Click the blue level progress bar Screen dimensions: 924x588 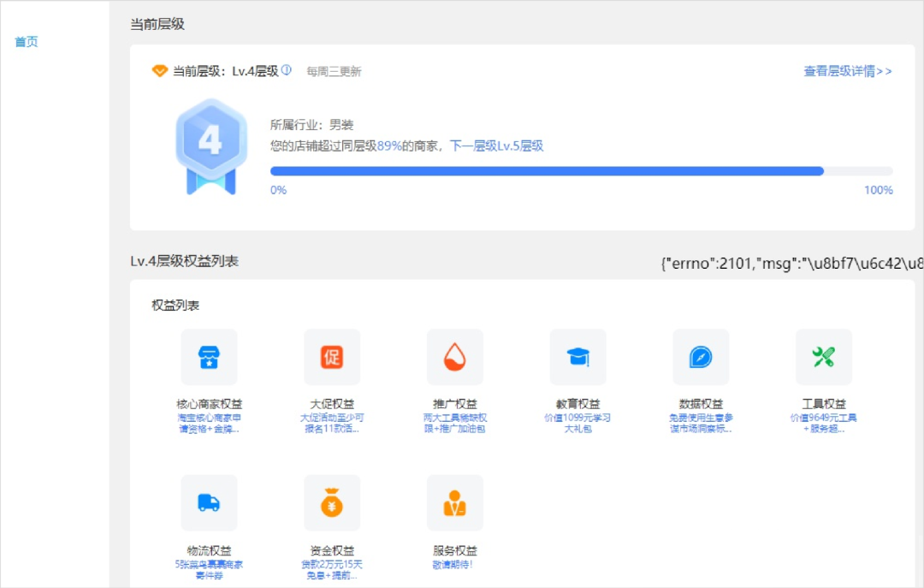point(545,170)
